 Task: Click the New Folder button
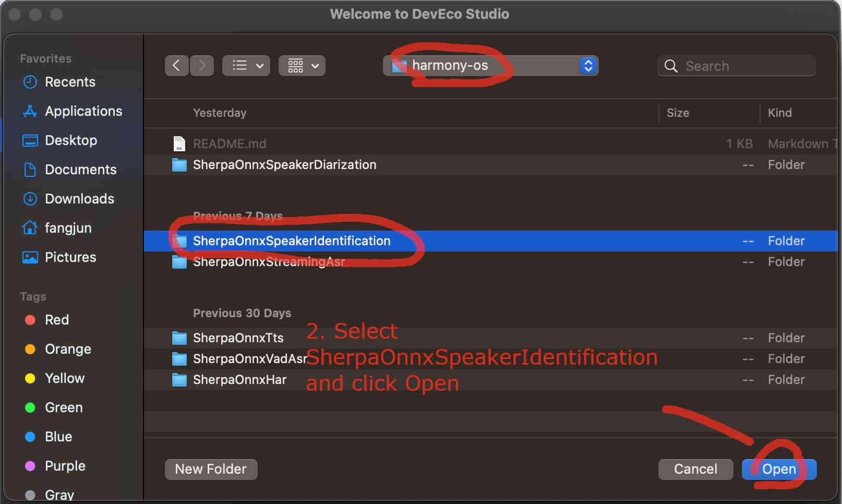tap(211, 469)
